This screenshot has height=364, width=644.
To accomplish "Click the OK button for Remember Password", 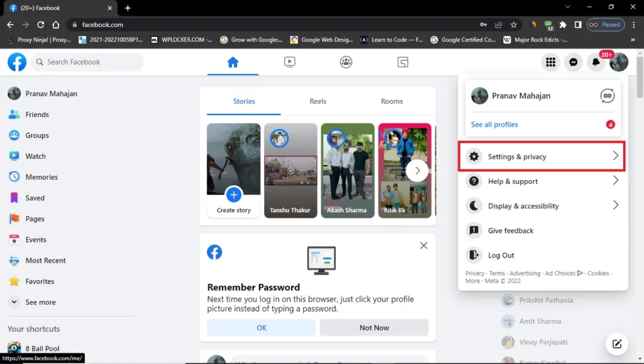I will (261, 328).
